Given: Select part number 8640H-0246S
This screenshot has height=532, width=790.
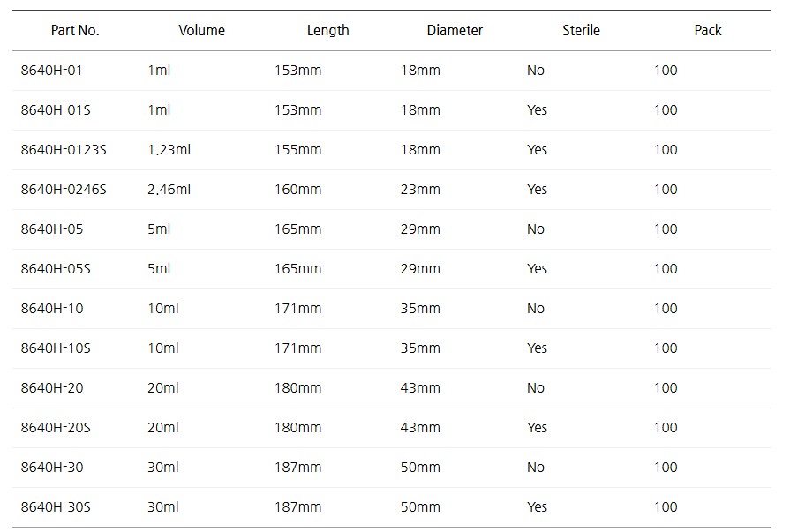Looking at the screenshot, I should [64, 190].
